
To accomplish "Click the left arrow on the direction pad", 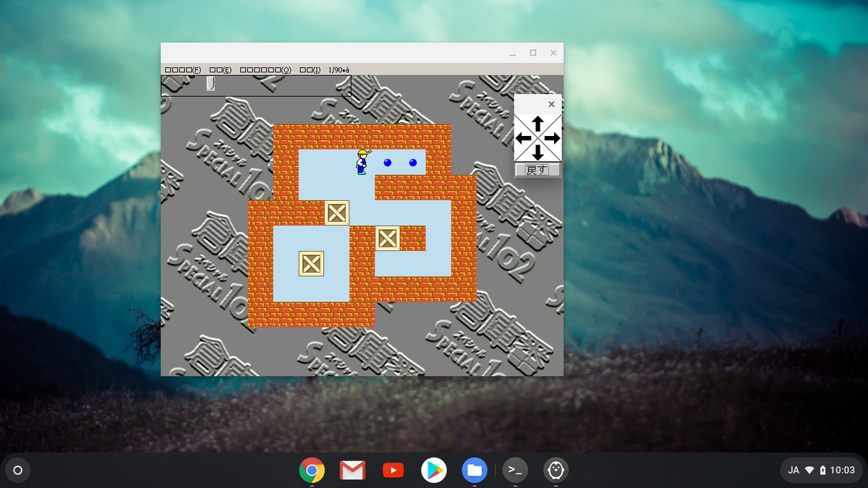I will [523, 138].
